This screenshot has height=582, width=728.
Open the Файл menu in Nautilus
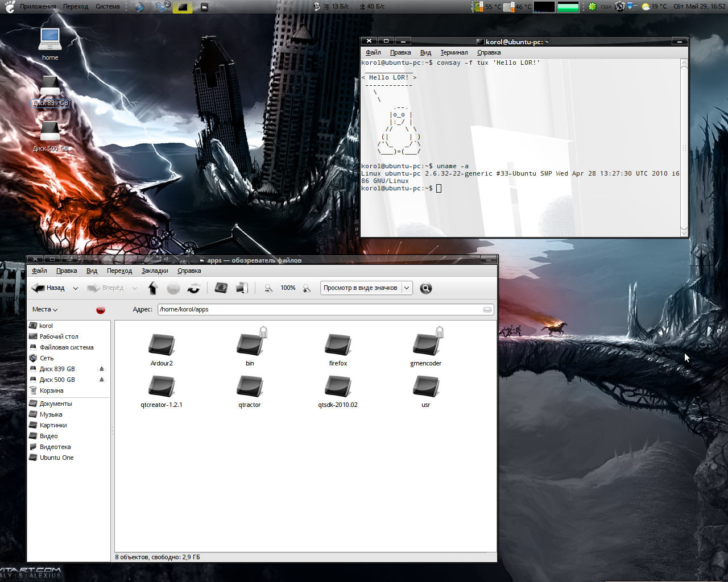39,271
